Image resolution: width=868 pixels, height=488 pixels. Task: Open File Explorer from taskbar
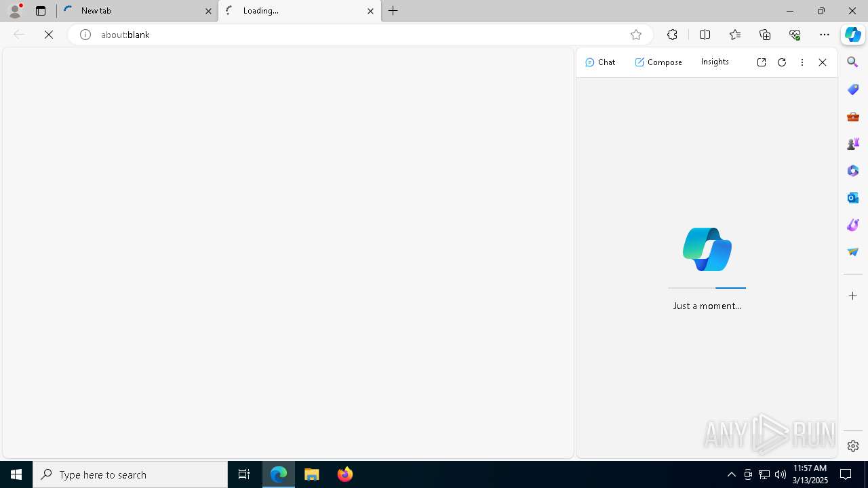312,474
